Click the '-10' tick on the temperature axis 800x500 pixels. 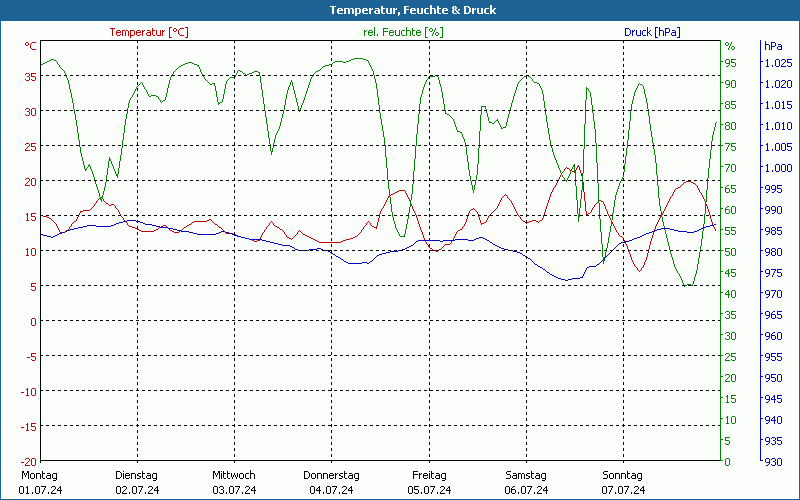click(x=29, y=391)
